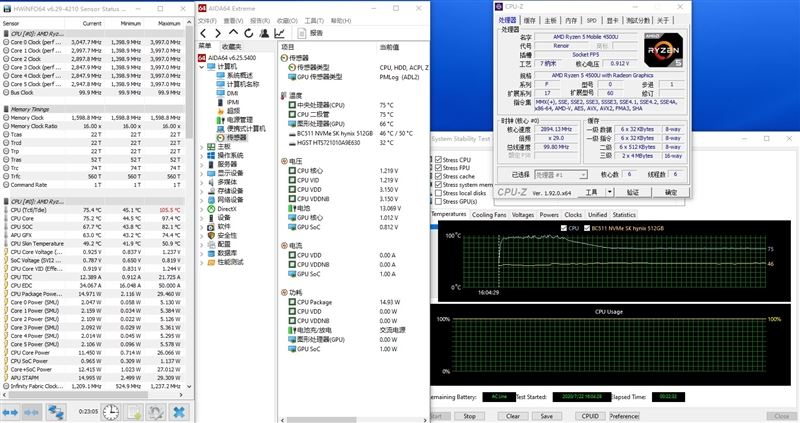
Task: Open Statistics tab in stability test
Action: point(624,215)
